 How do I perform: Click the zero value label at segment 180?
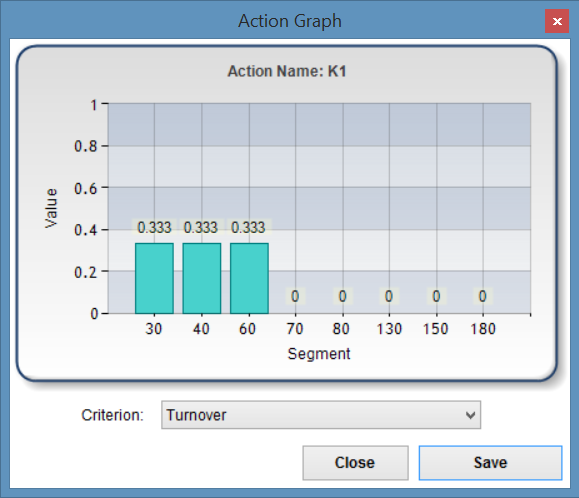483,296
